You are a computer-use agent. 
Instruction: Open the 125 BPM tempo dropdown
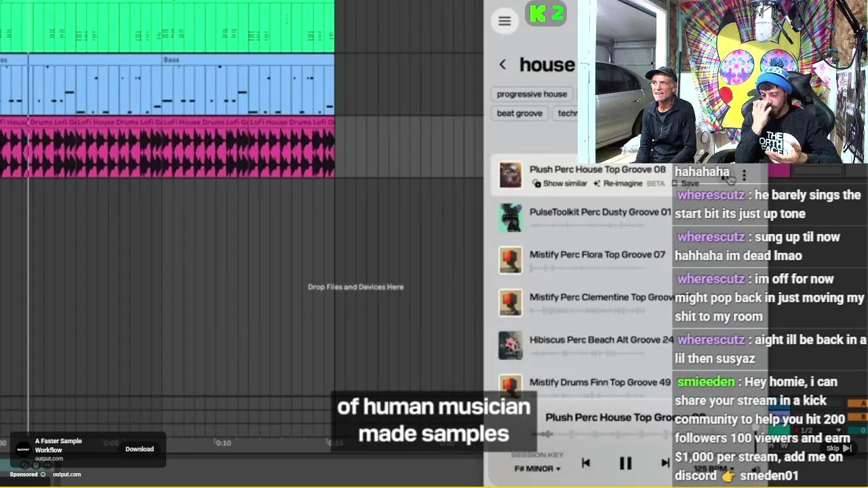click(x=713, y=469)
